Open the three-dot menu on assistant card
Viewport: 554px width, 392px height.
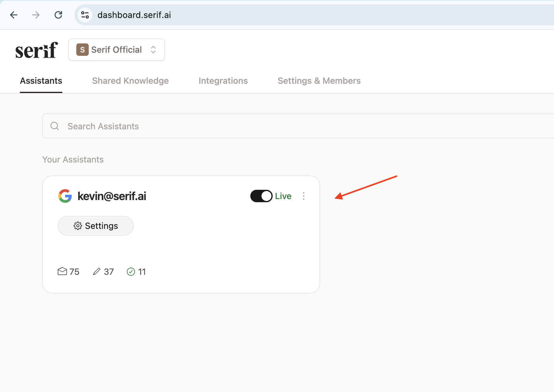coord(304,196)
